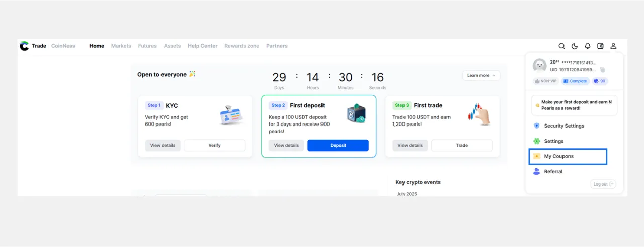The width and height of the screenshot is (644, 247).
Task: Click the Log out button
Action: 603,184
